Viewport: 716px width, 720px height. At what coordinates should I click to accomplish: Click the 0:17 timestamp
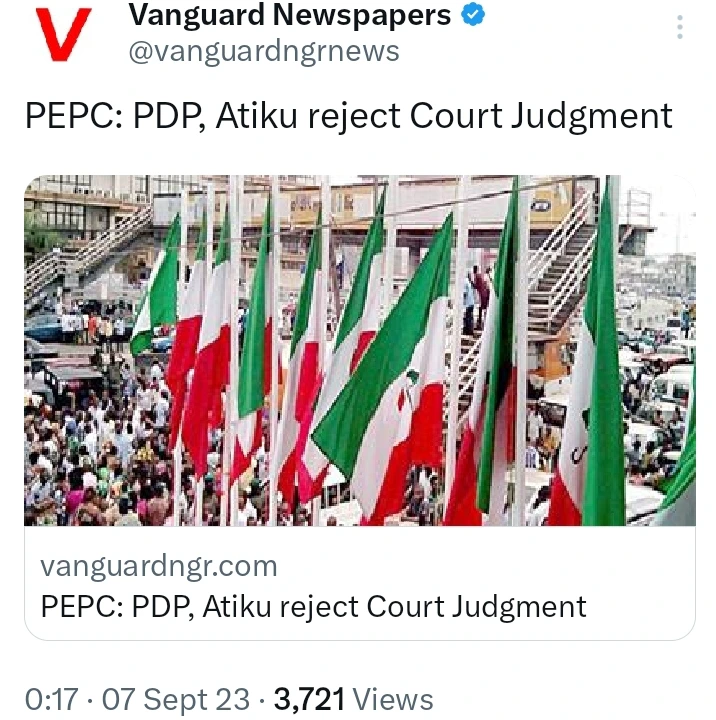coord(52,699)
